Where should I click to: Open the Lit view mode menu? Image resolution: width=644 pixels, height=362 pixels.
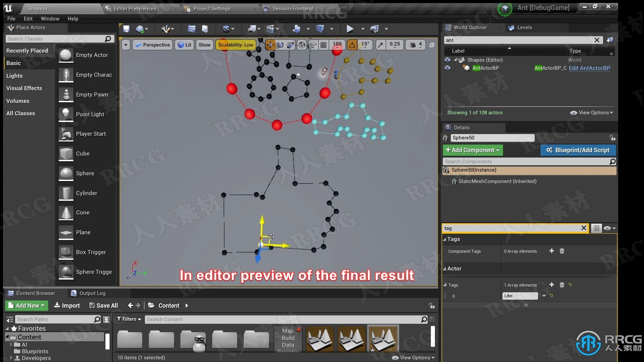coord(184,45)
